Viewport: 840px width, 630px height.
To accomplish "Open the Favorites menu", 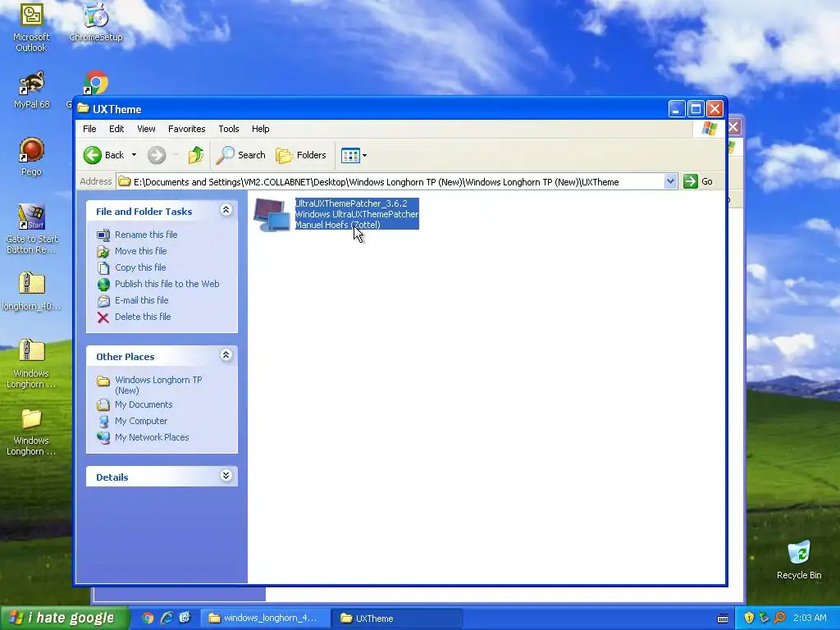I will click(x=186, y=129).
